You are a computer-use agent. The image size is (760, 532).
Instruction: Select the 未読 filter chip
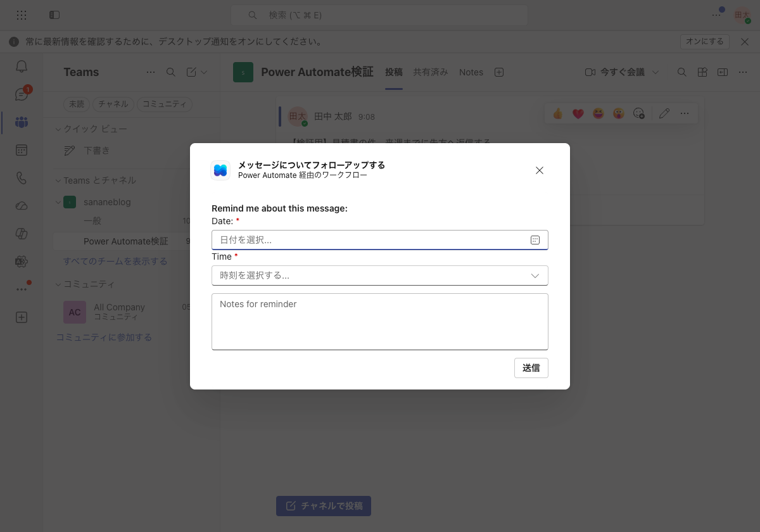[x=77, y=104]
